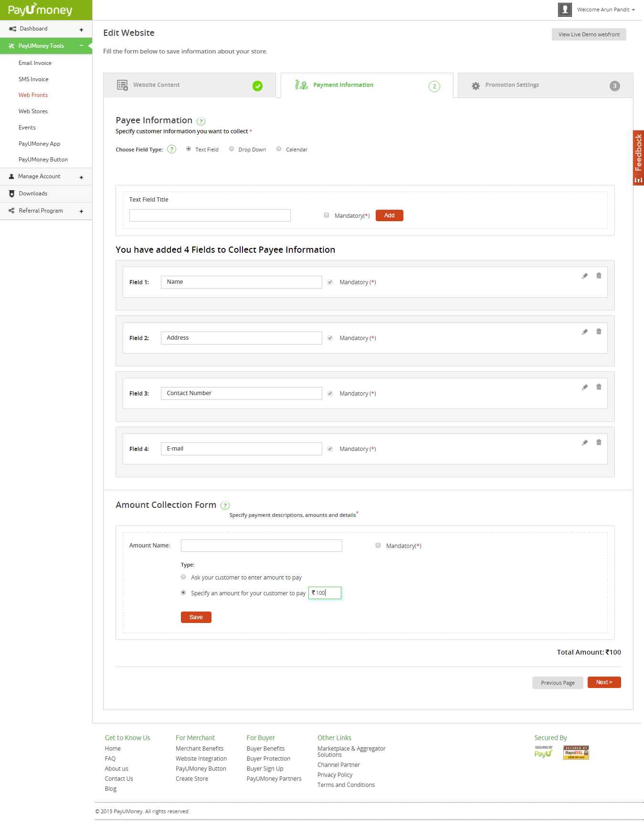This screenshot has height=827, width=644.
Task: Open Contact Us footer link
Action: click(119, 779)
